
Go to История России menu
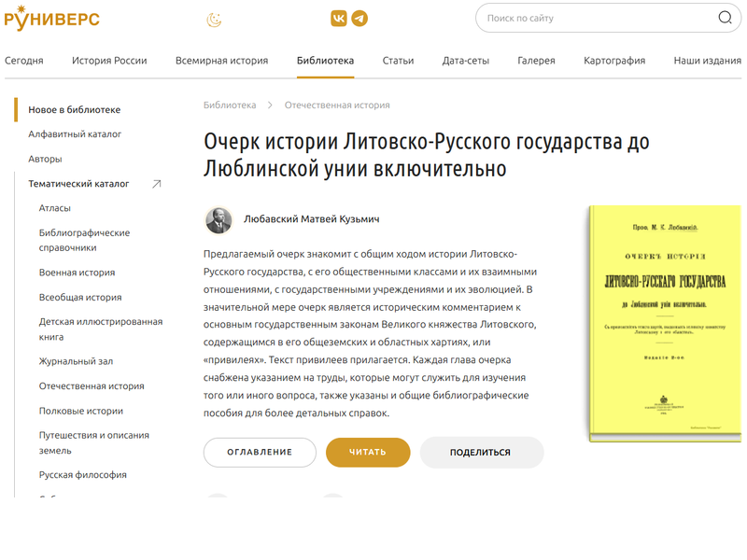(109, 61)
